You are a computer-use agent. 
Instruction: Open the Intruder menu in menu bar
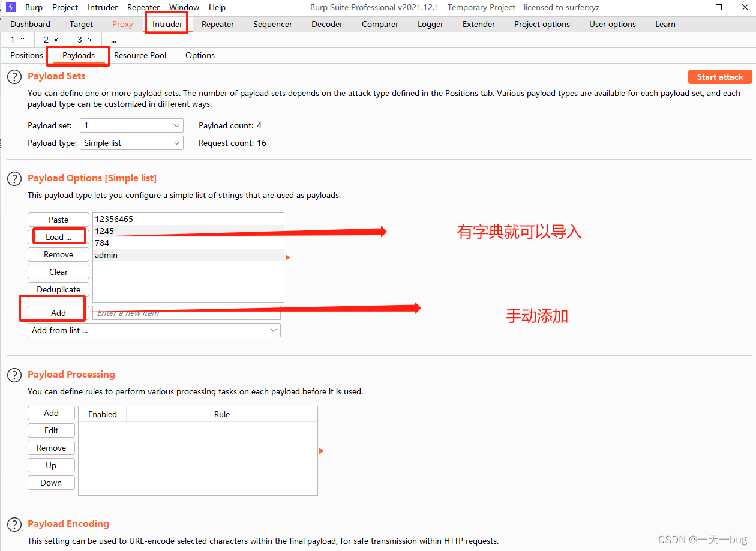point(103,7)
